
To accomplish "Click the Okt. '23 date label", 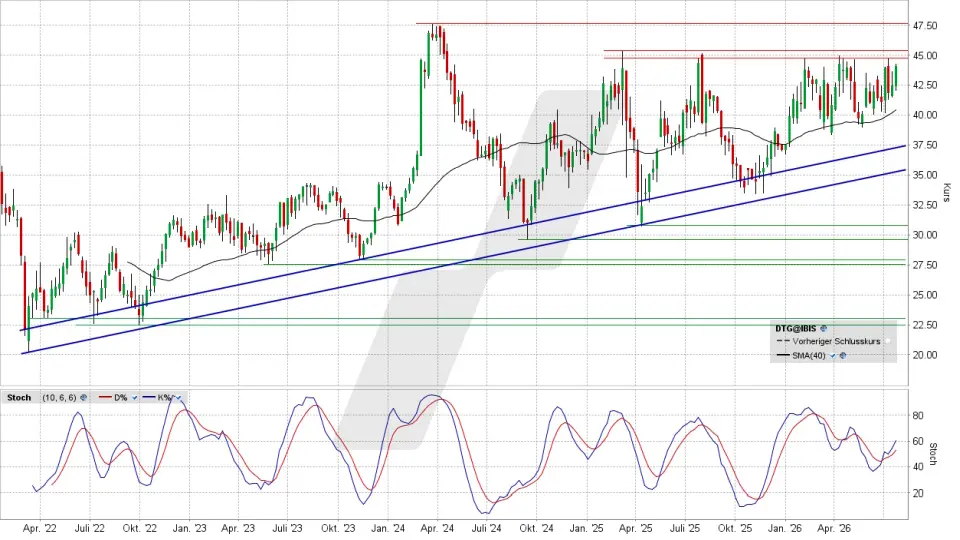I will tap(338, 528).
